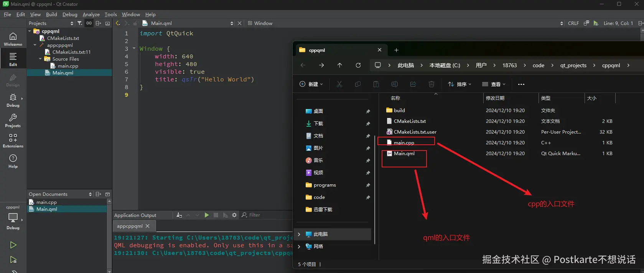644x273 pixels.
Task: Click Refresh in the cppqml Explorer window
Action: pos(358,65)
